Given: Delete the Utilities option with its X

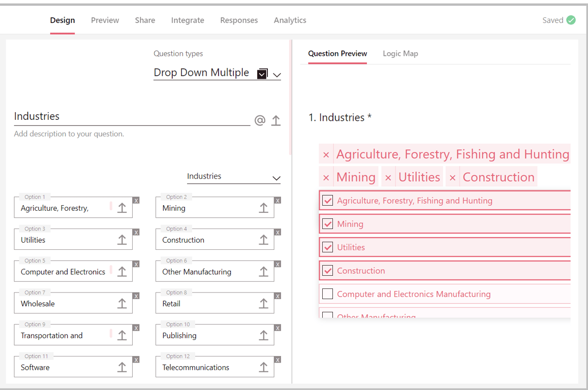Looking at the screenshot, I should pos(136,232).
